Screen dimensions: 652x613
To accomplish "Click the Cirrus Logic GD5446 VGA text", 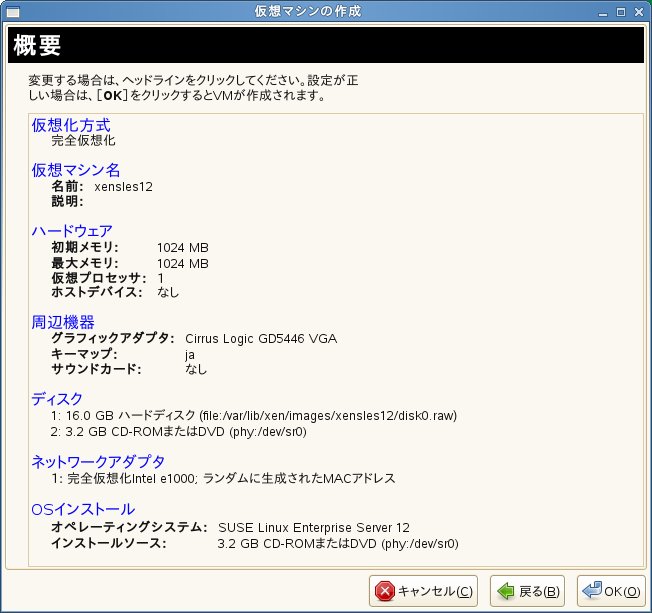I will point(261,339).
